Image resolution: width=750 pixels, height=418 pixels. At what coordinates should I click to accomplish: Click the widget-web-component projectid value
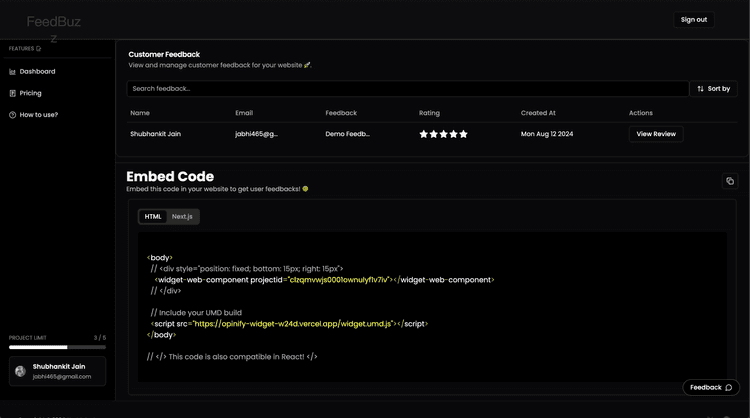(339, 280)
